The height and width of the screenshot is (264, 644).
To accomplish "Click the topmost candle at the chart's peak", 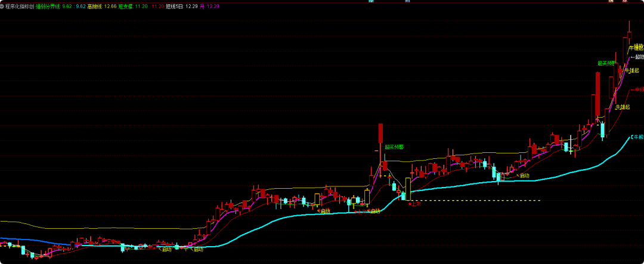I will pos(629,34).
